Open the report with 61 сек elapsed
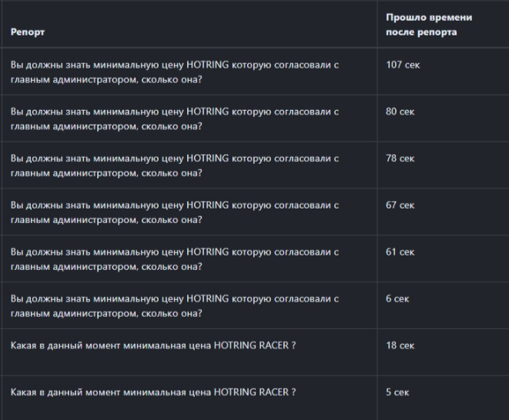 [x=174, y=258]
